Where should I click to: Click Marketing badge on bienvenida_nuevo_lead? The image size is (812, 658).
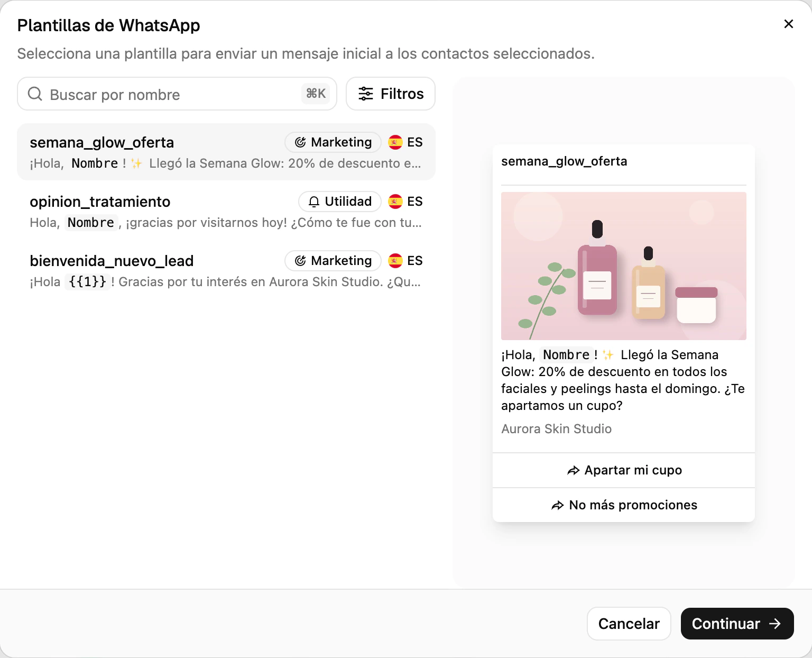point(333,261)
